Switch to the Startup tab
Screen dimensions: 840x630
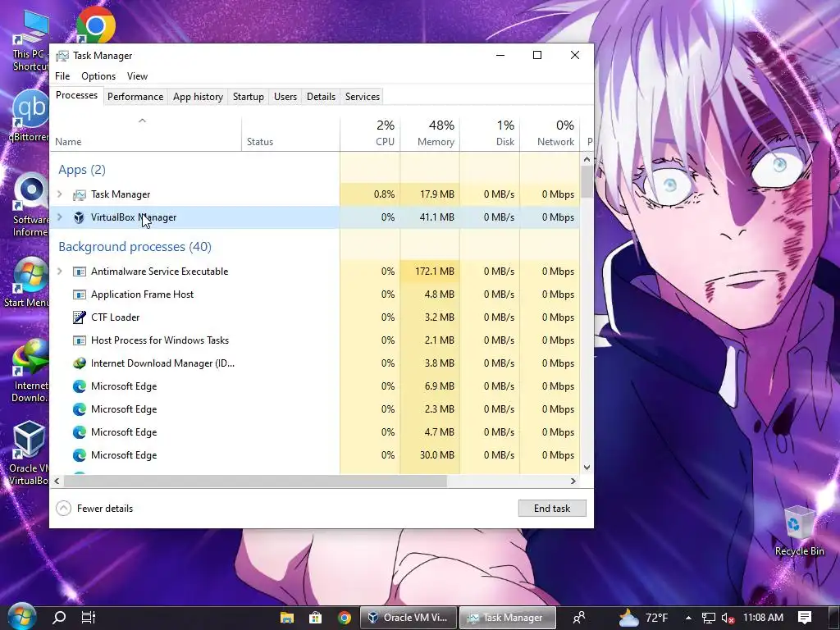[248, 97]
